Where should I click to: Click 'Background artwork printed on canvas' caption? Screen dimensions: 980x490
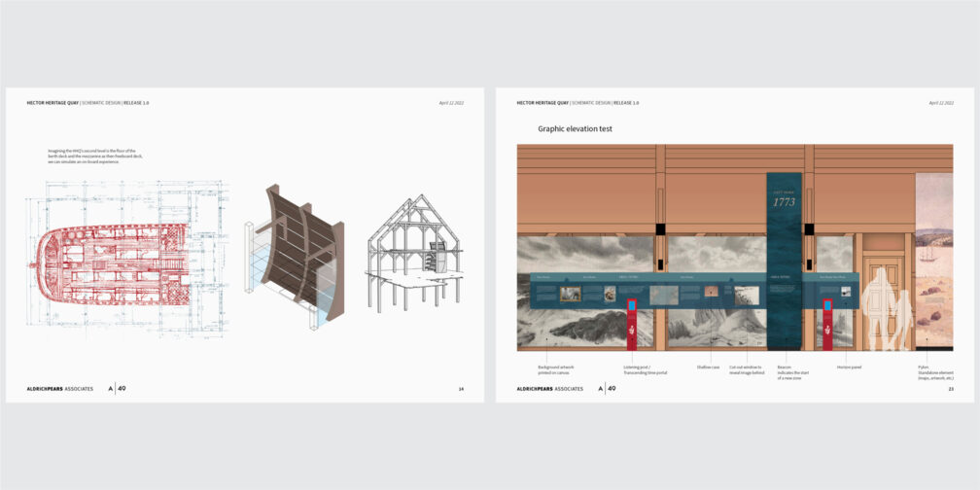556,369
